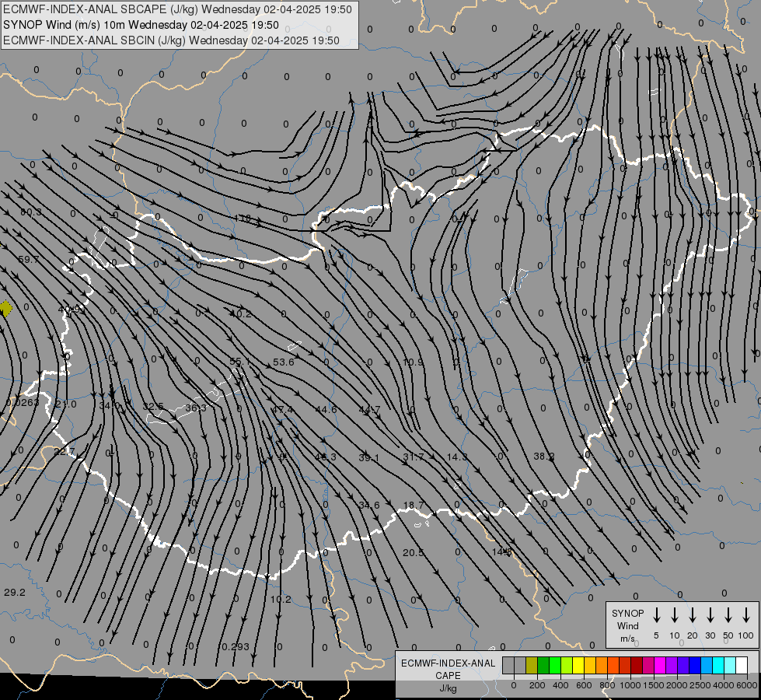Pick the amber swatch left of 800
This screenshot has height=700, width=761.
tap(590, 665)
